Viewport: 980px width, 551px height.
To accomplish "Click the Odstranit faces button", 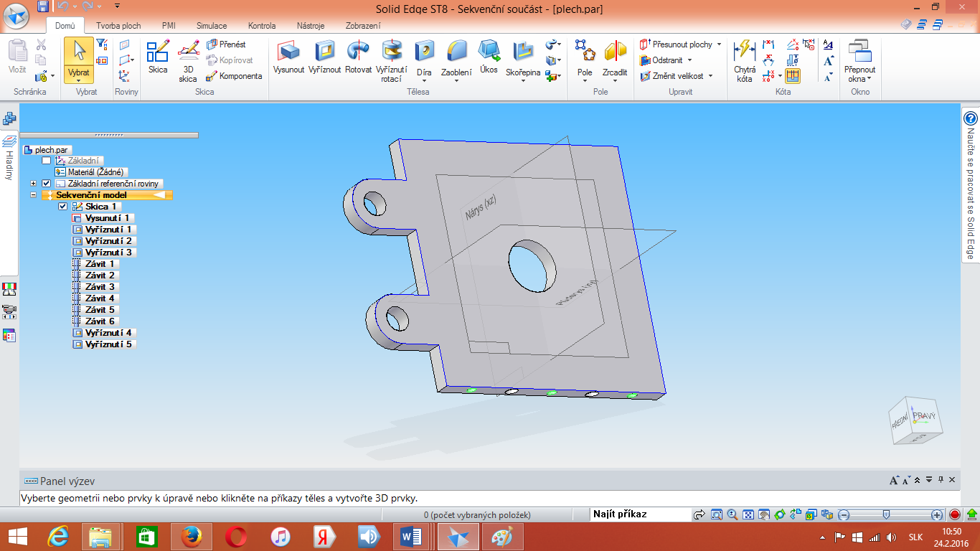I will click(662, 60).
